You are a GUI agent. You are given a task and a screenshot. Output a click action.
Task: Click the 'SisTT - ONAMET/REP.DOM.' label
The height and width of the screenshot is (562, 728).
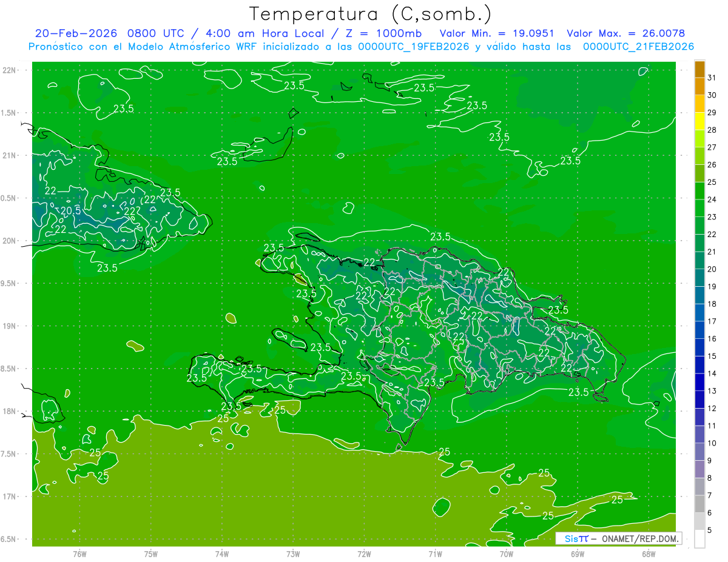click(x=619, y=538)
